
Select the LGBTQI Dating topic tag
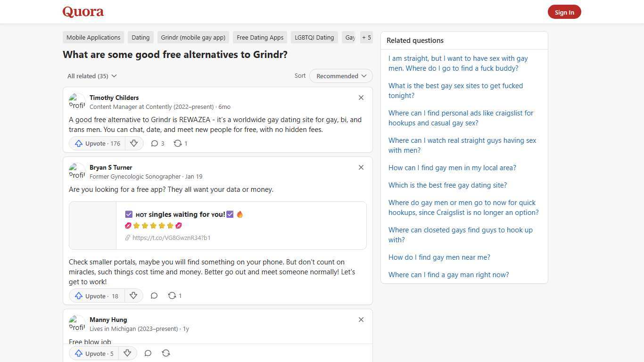pos(314,37)
